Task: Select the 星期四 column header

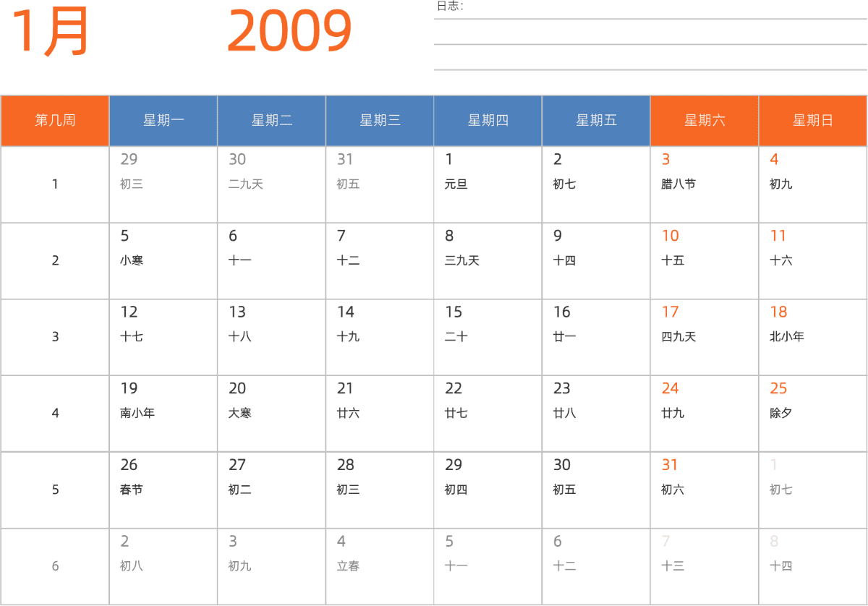Action: [x=488, y=121]
